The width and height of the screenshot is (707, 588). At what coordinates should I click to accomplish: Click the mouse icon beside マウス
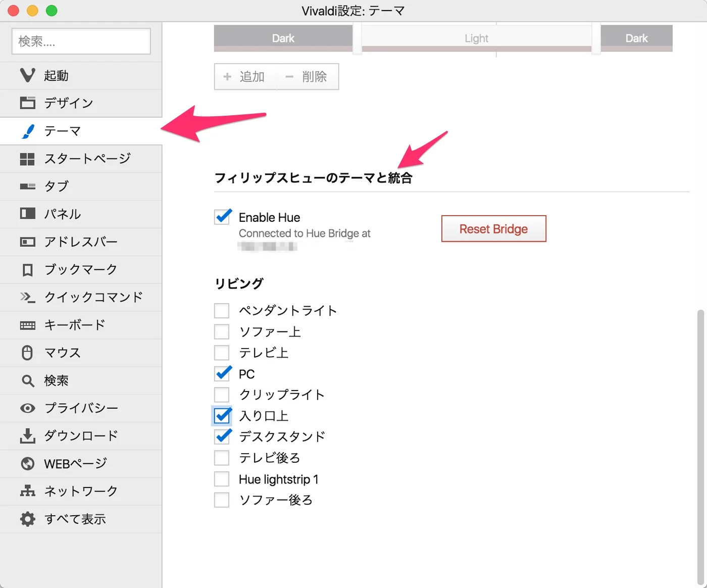point(28,353)
